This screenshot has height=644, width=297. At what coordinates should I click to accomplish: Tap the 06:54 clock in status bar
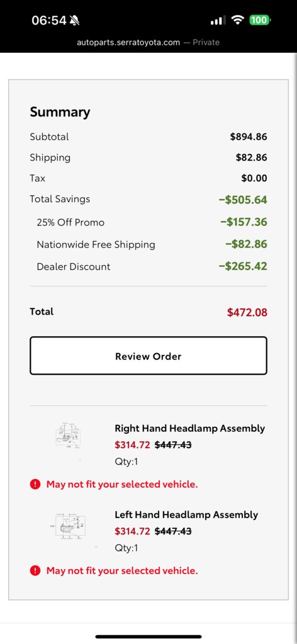click(x=49, y=20)
